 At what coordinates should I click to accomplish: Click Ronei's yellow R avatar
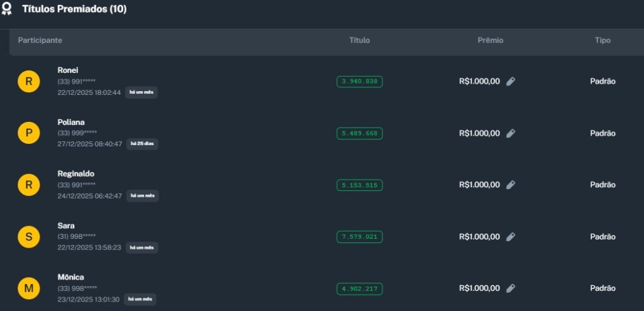click(x=29, y=81)
